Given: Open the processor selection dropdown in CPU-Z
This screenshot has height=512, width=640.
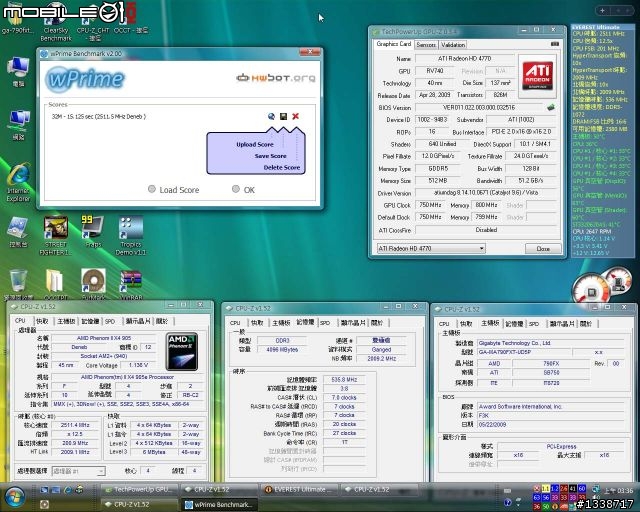Looking at the screenshot, I should [79, 471].
